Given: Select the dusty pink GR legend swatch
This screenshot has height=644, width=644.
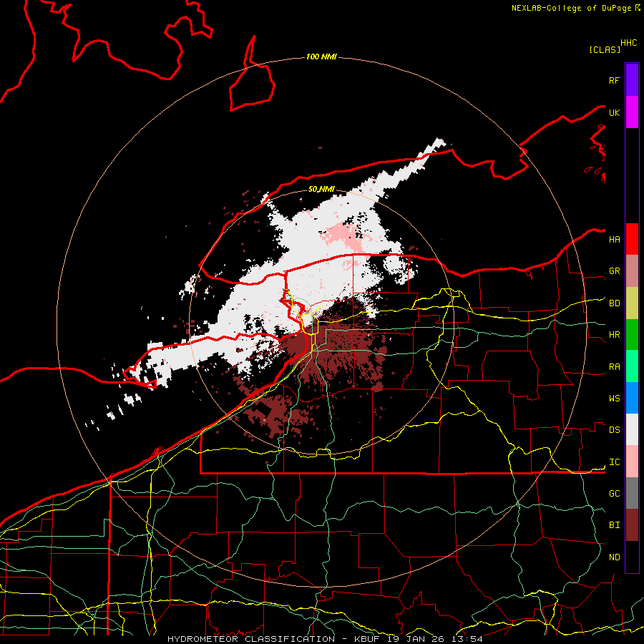Looking at the screenshot, I should (632, 271).
